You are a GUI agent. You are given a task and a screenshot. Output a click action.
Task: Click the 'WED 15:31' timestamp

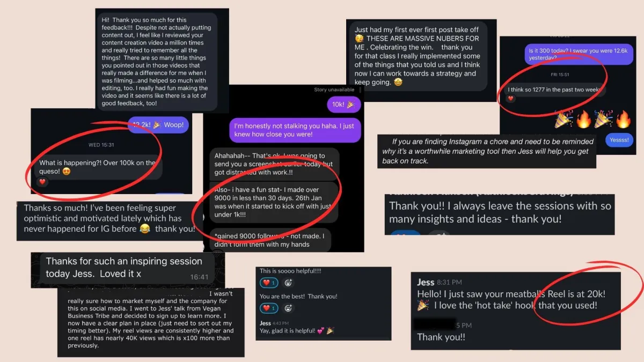tap(101, 145)
